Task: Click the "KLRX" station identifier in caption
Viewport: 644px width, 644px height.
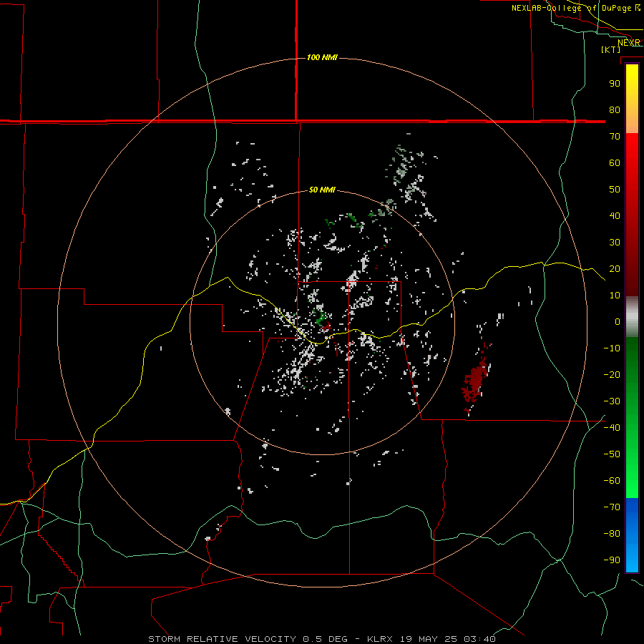Action: click(x=381, y=639)
